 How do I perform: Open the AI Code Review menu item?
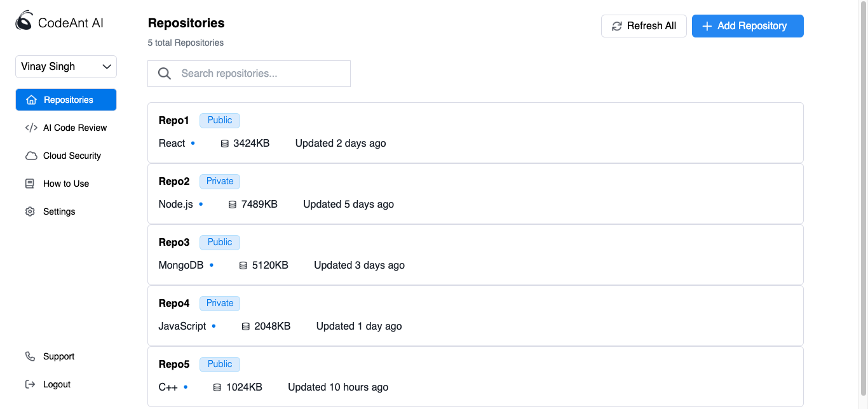(74, 128)
